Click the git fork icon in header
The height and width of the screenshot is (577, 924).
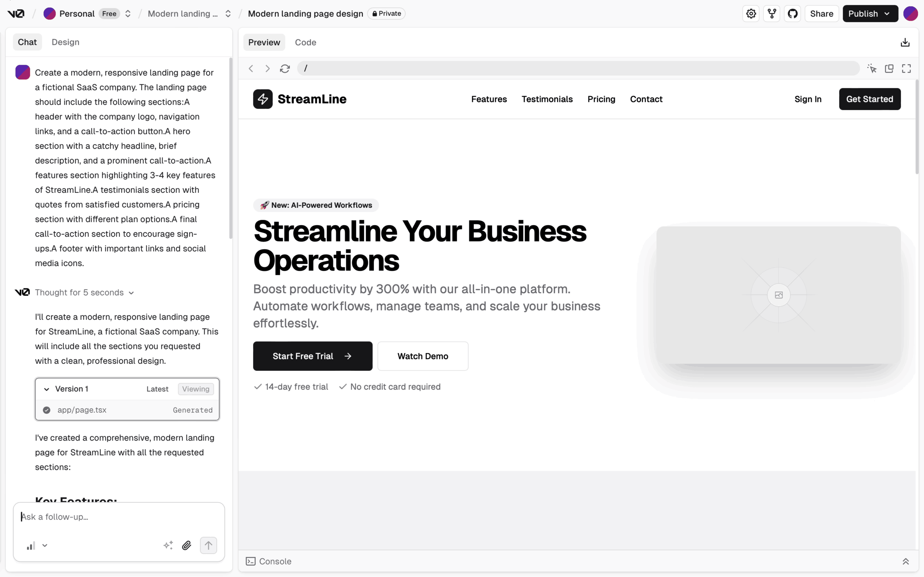pos(772,13)
